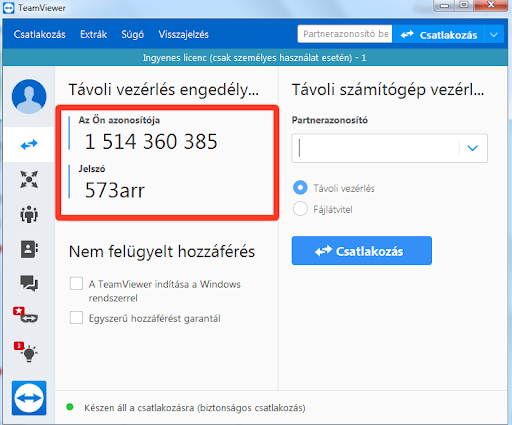The width and height of the screenshot is (512, 425).
Task: Click the Ingyenes licenc banner text
Action: coord(255,58)
